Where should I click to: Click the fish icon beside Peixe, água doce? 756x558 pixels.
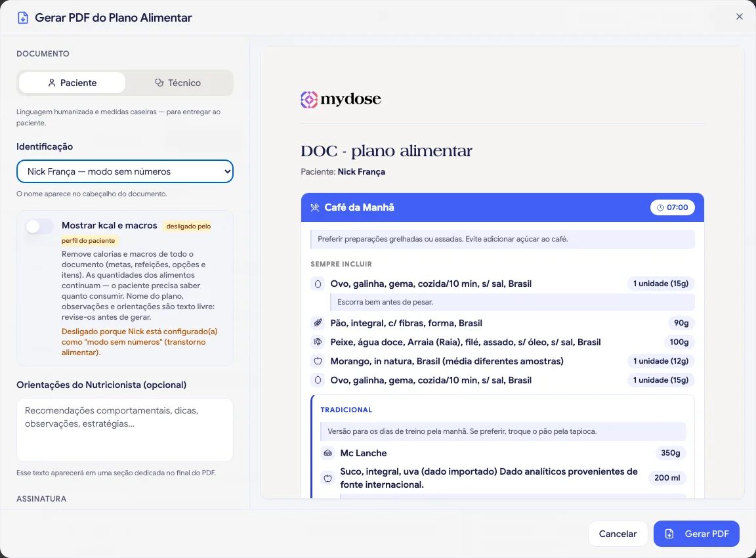click(318, 342)
